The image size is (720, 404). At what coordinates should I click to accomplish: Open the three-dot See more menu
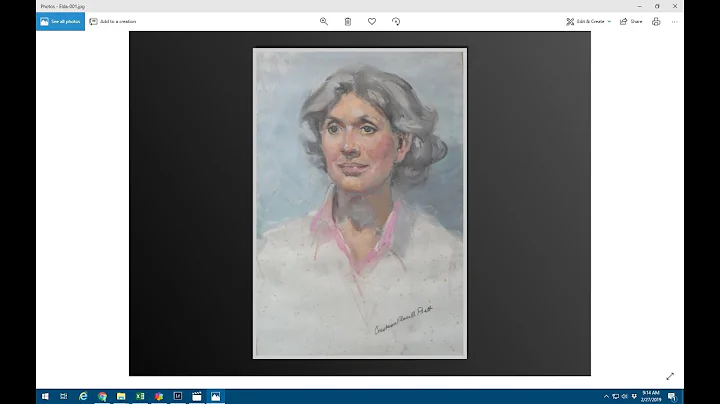(x=675, y=22)
